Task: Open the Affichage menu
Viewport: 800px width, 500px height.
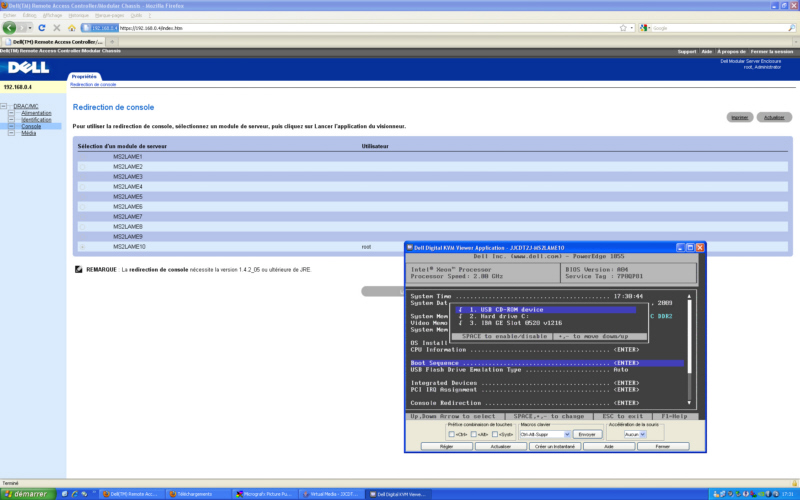Action: point(53,15)
